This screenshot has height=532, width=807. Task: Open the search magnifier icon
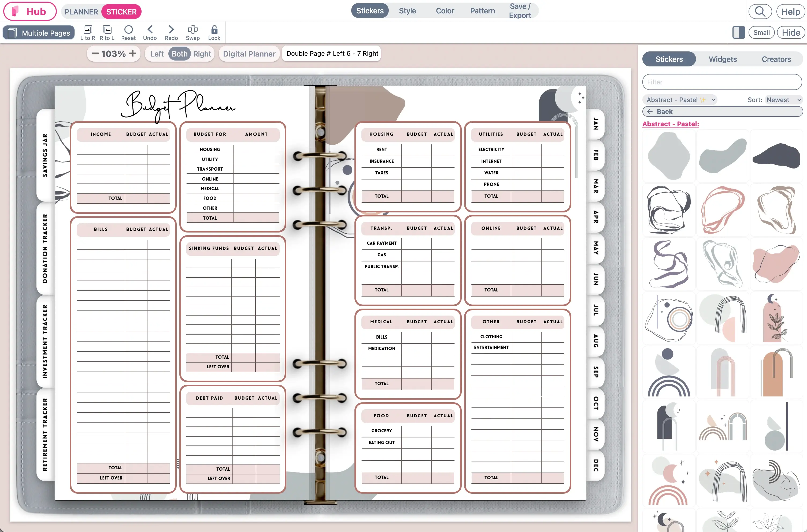760,11
